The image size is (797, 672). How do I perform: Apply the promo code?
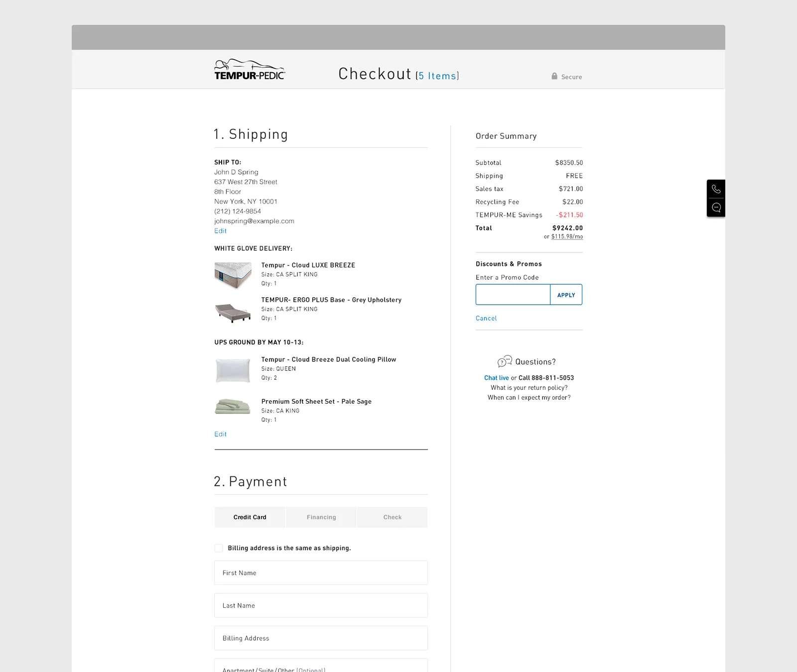(x=566, y=295)
